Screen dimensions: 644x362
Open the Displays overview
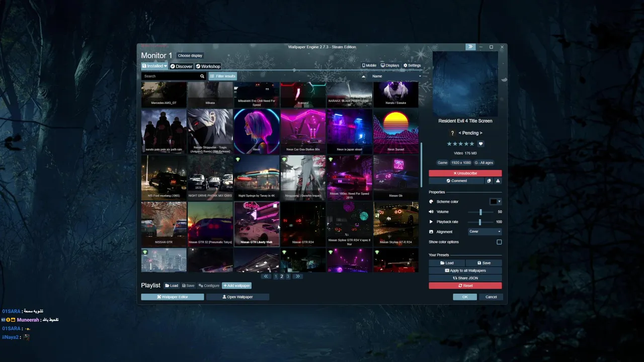[390, 65]
